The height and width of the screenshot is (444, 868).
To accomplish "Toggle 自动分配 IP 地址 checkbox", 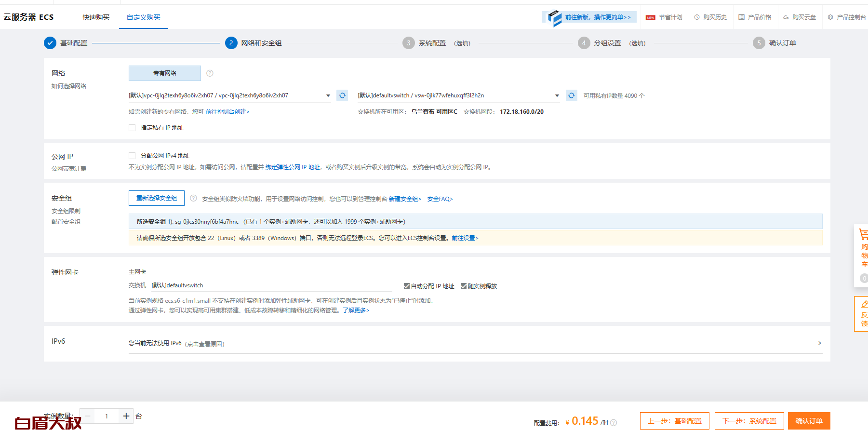I will click(x=407, y=286).
